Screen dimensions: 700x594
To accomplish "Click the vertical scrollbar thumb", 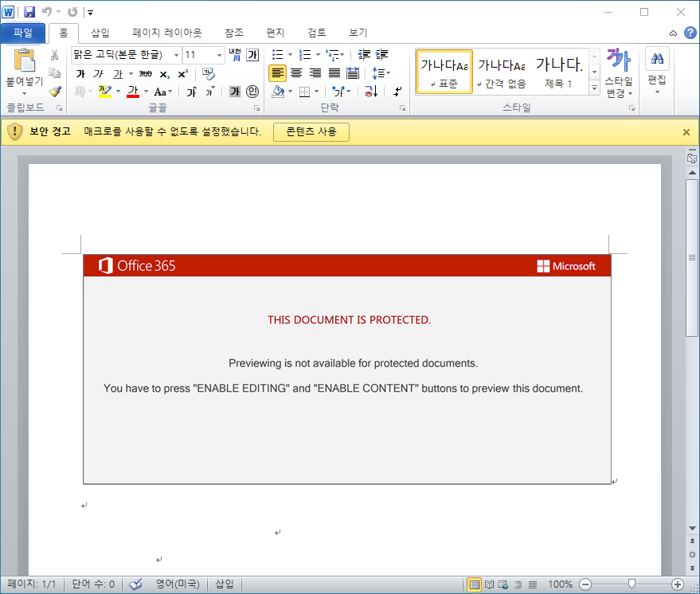I will tap(692, 258).
